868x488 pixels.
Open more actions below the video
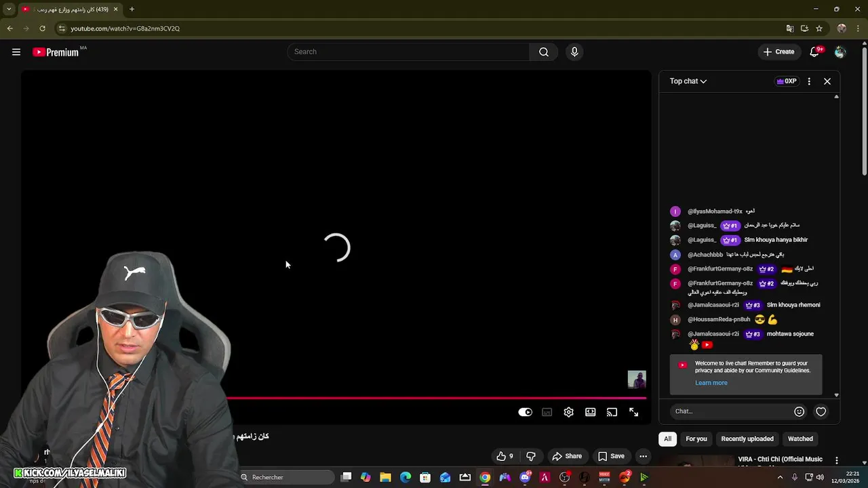coord(643,456)
